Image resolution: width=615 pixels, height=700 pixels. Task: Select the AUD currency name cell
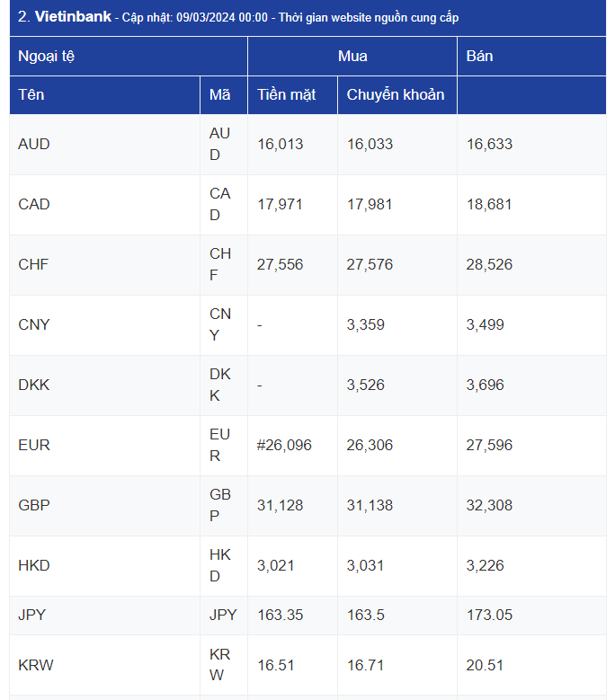point(104,144)
